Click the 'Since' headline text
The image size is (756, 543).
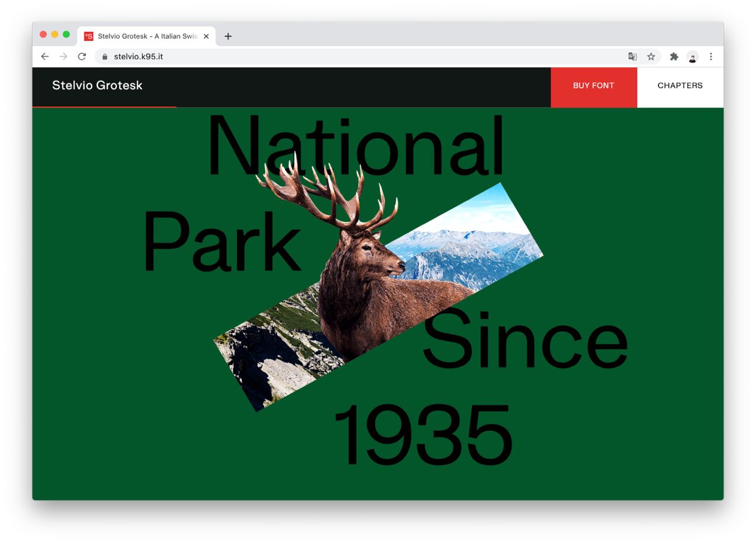525,339
